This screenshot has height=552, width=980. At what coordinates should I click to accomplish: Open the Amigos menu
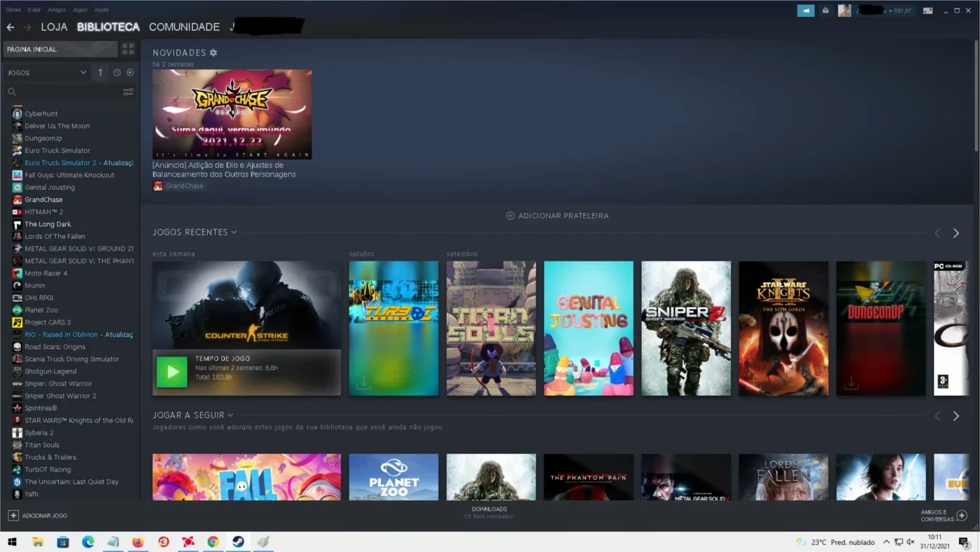pyautogui.click(x=57, y=10)
